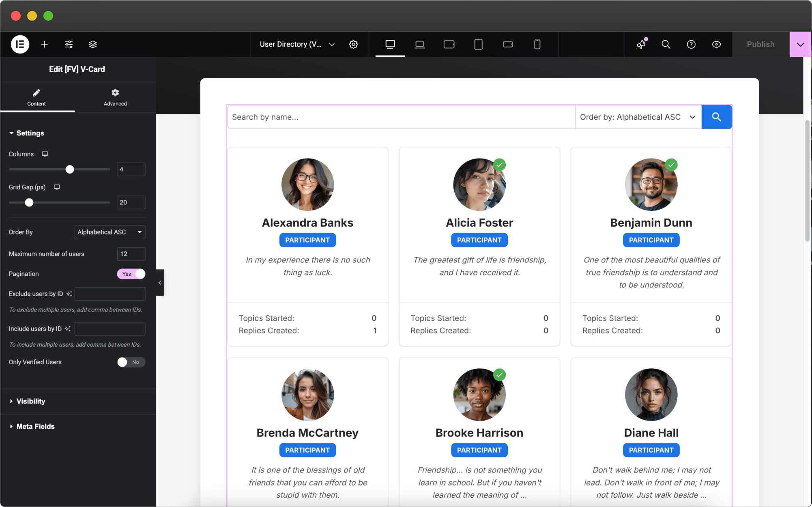The width and height of the screenshot is (812, 507).
Task: Switch to tablet landscape preview mode
Action: click(x=449, y=44)
